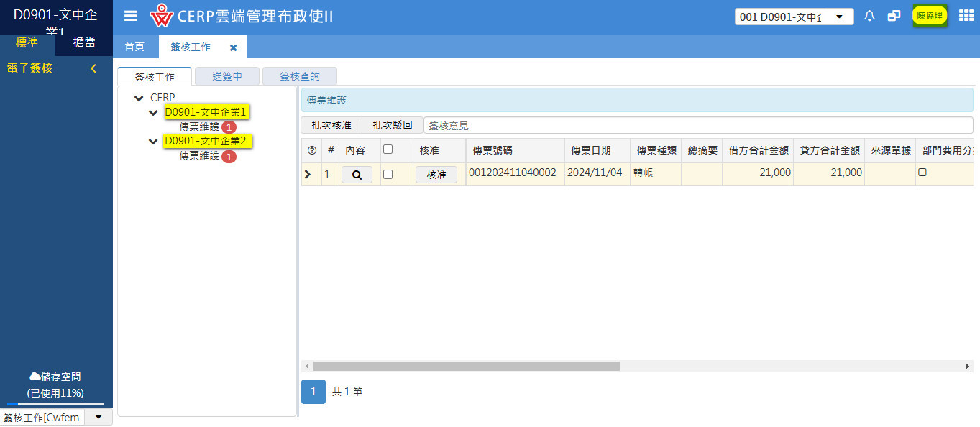Click the storage usage progress bar
Screen dimensions: 980x427
point(55,404)
